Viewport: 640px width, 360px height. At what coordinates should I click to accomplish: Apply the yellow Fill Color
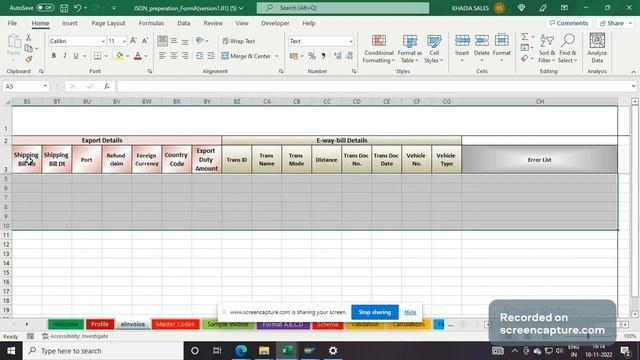(x=120, y=56)
